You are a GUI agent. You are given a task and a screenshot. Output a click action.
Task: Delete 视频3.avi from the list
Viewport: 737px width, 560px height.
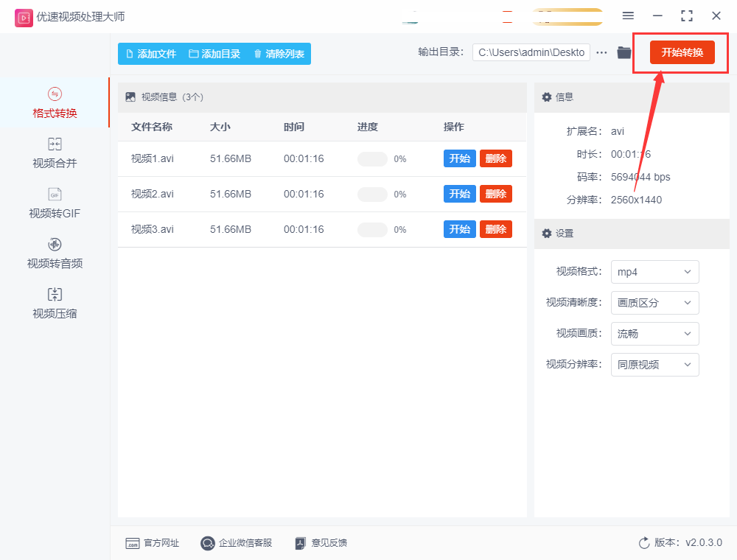tap(495, 229)
